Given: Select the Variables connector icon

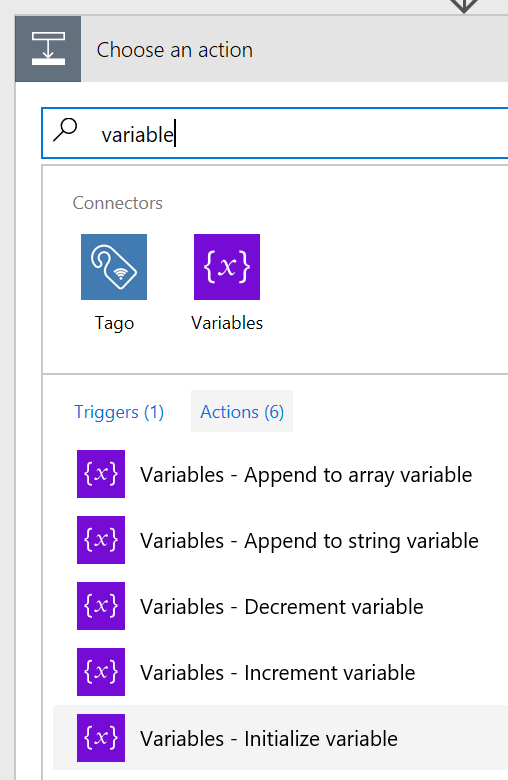Looking at the screenshot, I should [227, 267].
